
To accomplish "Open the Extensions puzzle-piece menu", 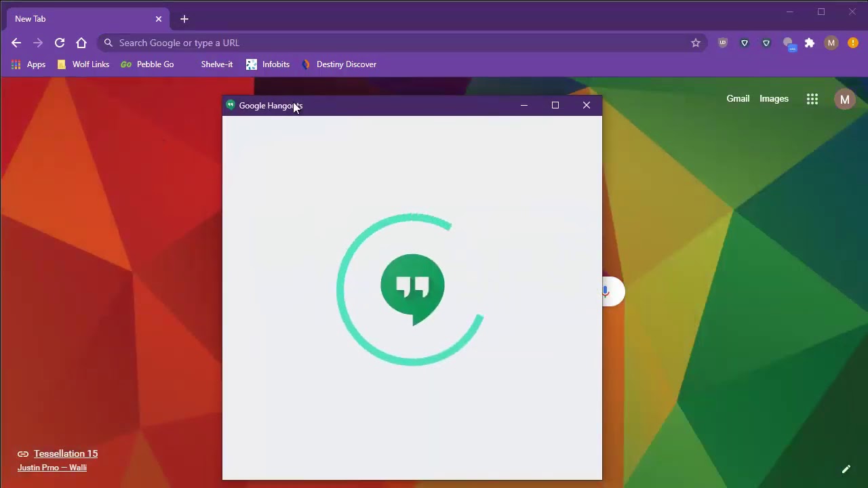I will (810, 43).
